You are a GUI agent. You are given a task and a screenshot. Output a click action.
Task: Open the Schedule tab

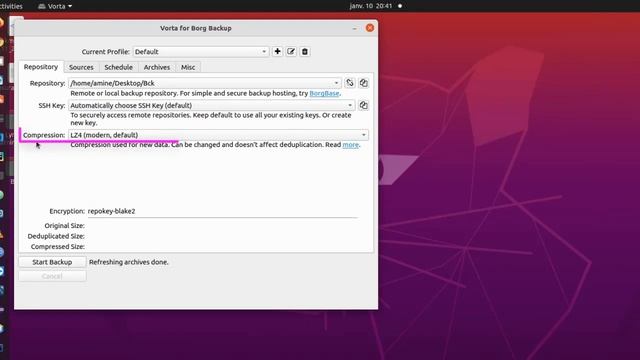tap(118, 67)
